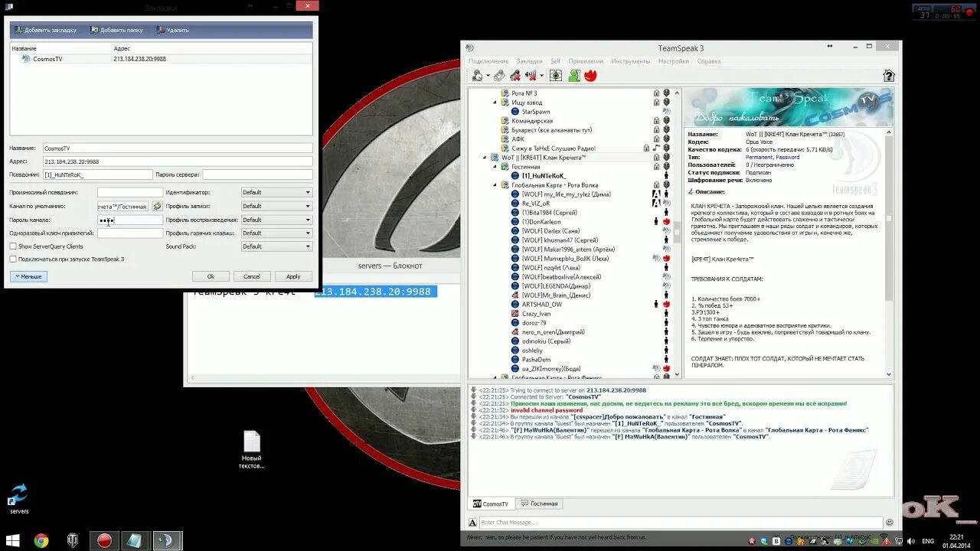Screen dimensions: 980x551
Task: Select the CosmosTV bookmark entry
Action: pos(161,58)
